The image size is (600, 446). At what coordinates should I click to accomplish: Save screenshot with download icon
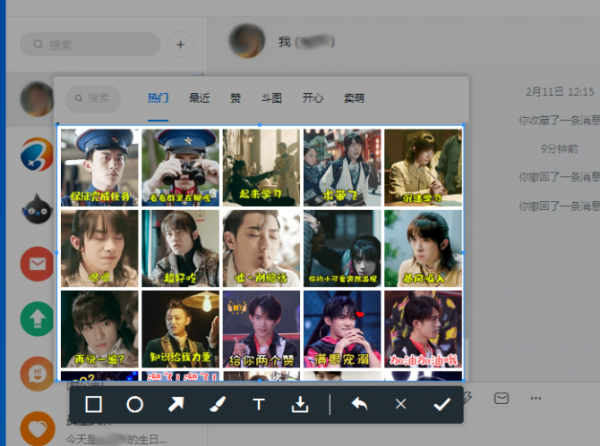[x=300, y=404]
